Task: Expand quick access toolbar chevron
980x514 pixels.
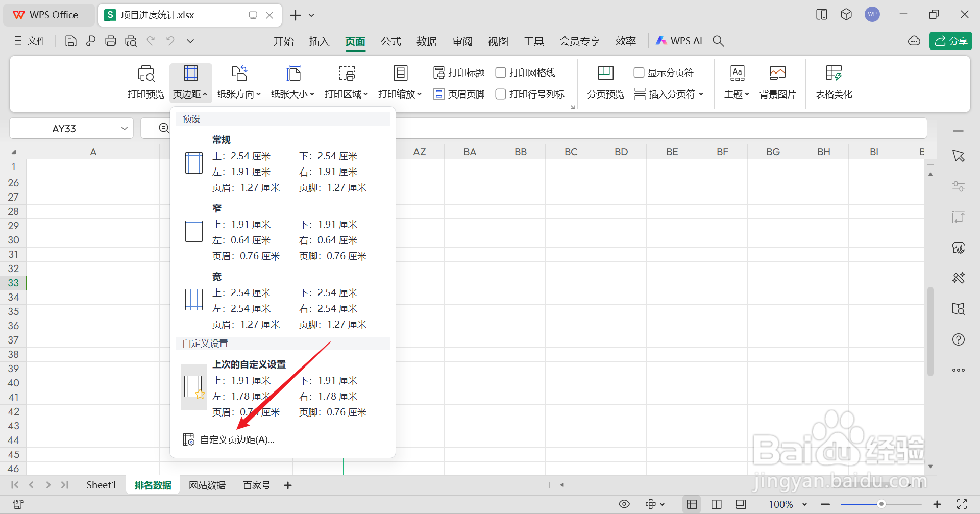Action: tap(190, 41)
